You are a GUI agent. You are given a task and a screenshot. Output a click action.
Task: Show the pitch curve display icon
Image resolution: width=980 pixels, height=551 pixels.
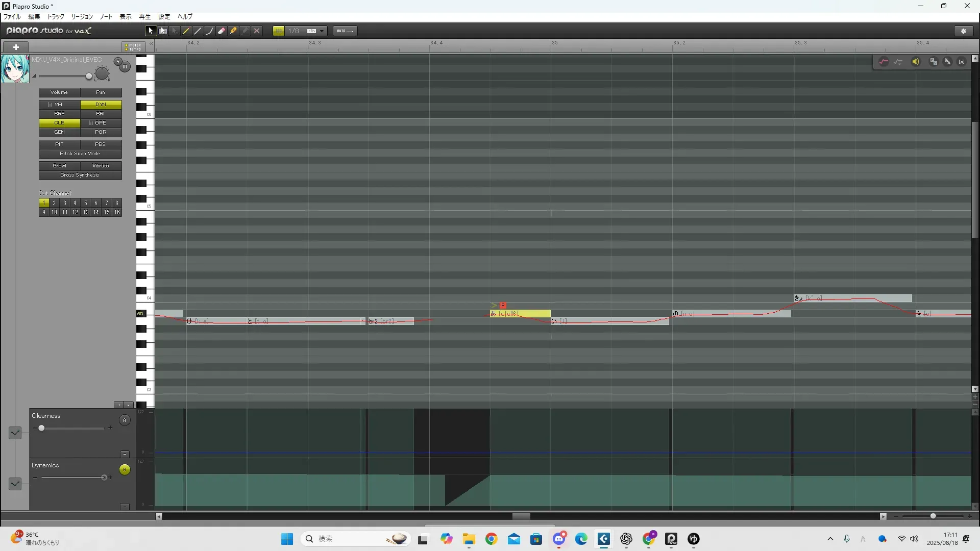click(x=884, y=62)
